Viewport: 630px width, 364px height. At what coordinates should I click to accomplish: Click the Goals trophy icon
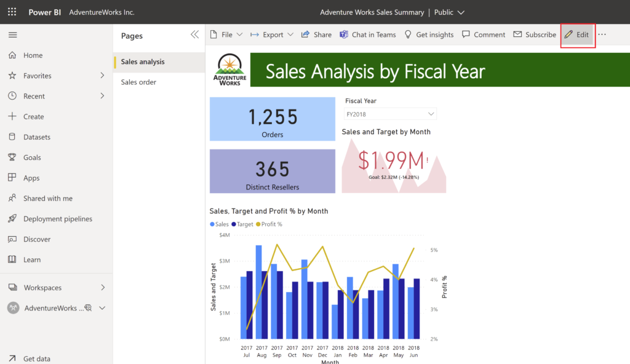12,157
